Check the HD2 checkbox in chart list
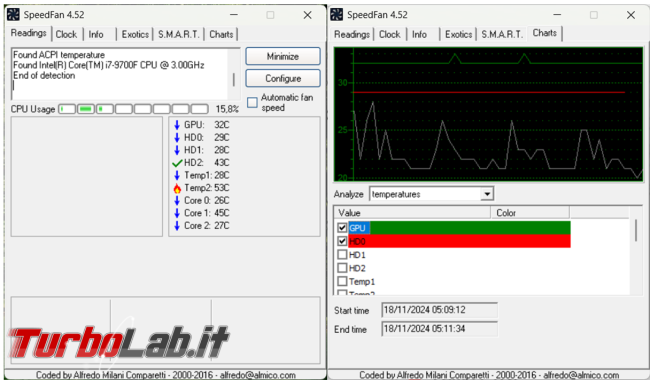Viewport: 650px width, 381px height. [x=342, y=268]
